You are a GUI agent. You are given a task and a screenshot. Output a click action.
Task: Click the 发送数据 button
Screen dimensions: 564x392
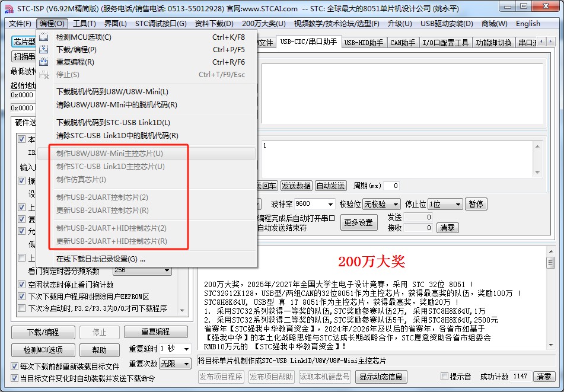296,186
